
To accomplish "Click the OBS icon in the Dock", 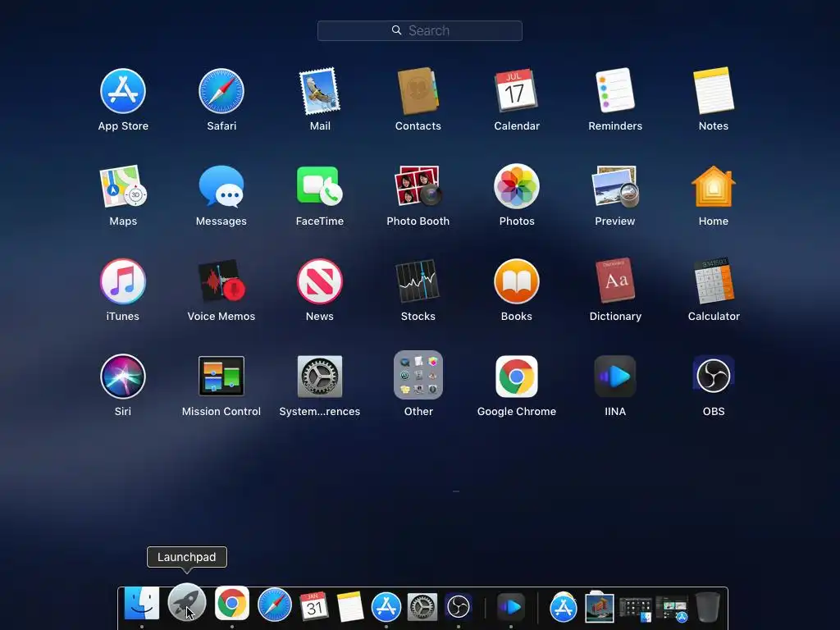I will click(458, 607).
